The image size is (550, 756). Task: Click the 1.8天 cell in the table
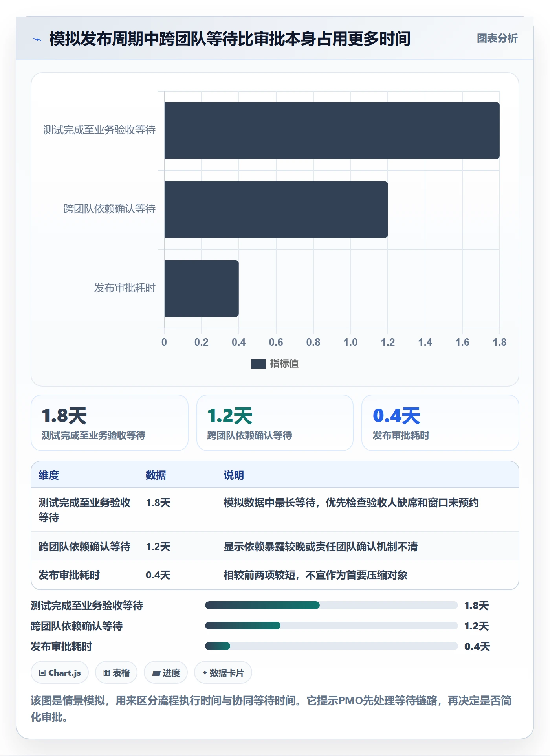tap(158, 503)
